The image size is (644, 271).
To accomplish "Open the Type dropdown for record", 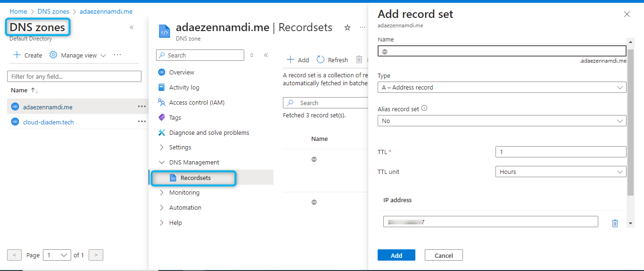I will pos(502,87).
